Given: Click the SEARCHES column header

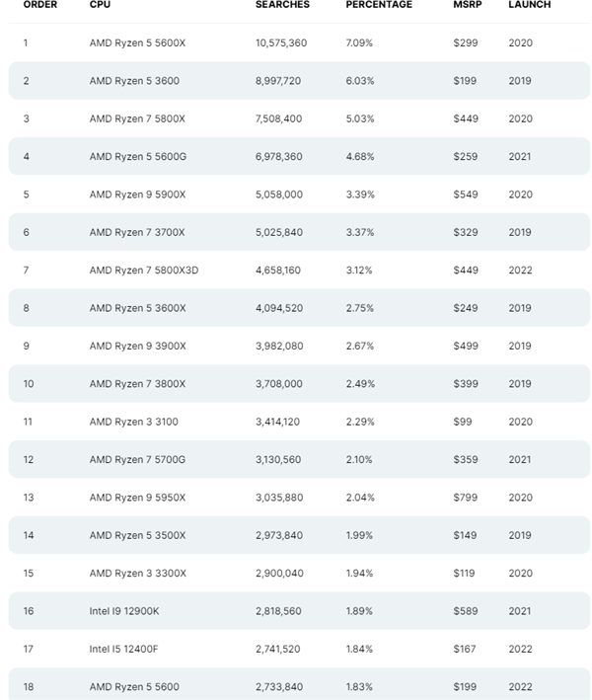Looking at the screenshot, I should [x=282, y=5].
